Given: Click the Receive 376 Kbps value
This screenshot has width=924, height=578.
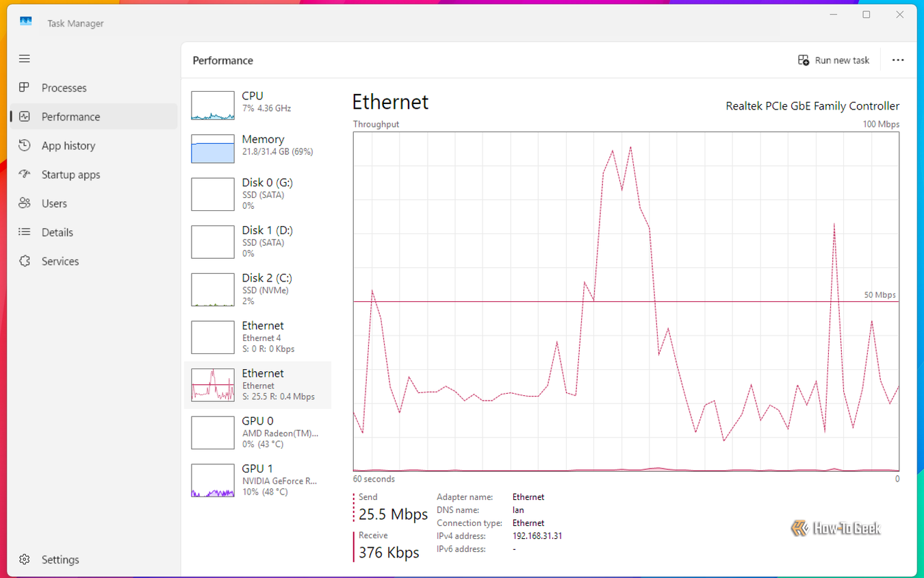Looking at the screenshot, I should coord(389,553).
